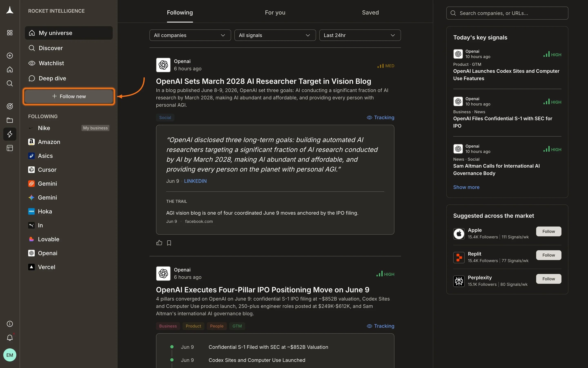
Task: Open the apps grid icon in rail
Action: click(x=10, y=33)
